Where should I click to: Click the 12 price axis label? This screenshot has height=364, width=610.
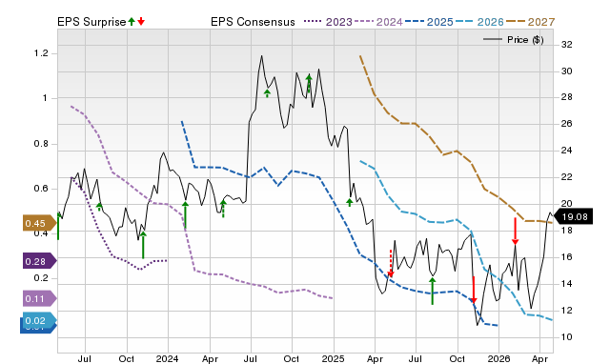click(567, 311)
